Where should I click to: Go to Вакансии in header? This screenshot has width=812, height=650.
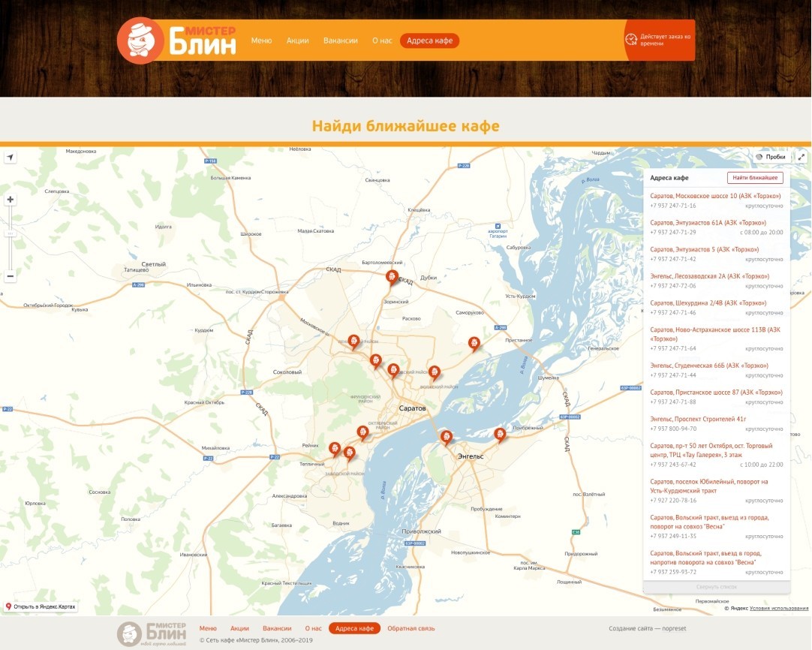(x=340, y=41)
